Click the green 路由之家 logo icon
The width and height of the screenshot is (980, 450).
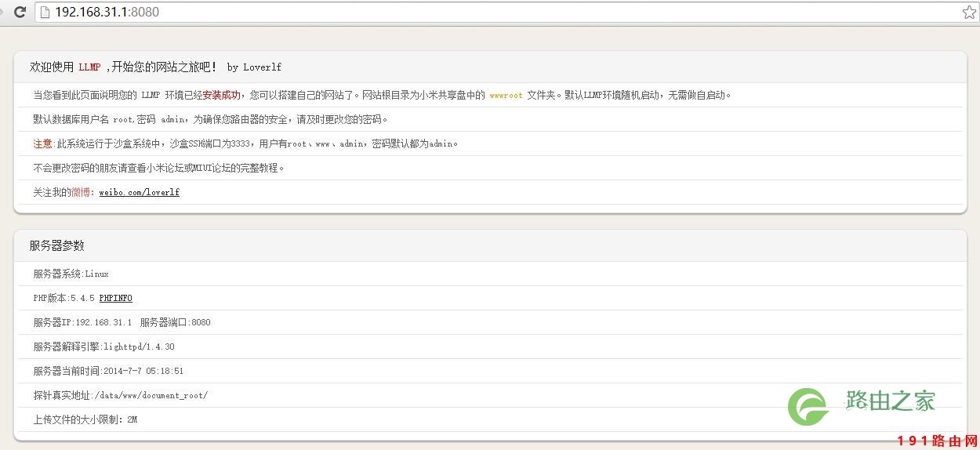click(808, 407)
